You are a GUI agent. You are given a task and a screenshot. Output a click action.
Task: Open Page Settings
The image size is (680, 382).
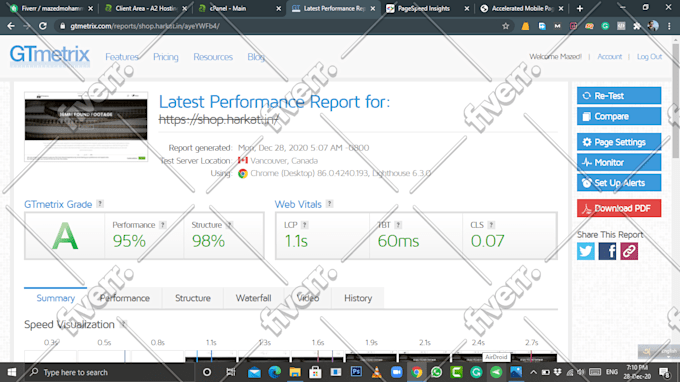pos(619,142)
